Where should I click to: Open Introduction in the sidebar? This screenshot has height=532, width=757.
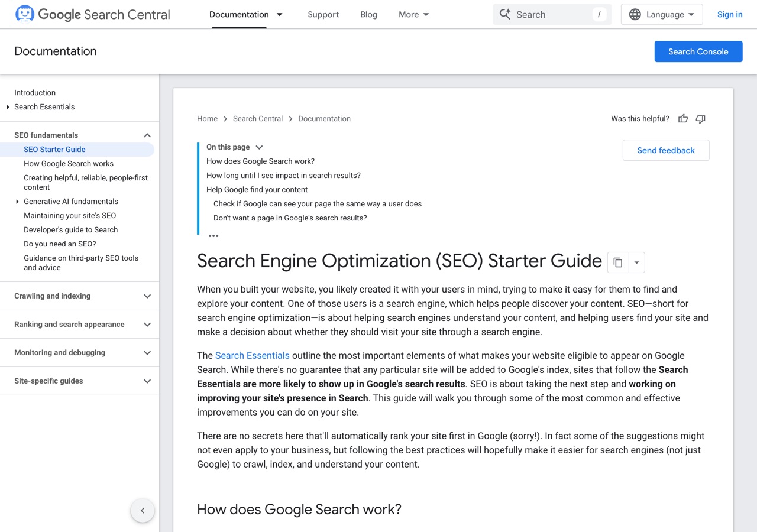(x=35, y=93)
